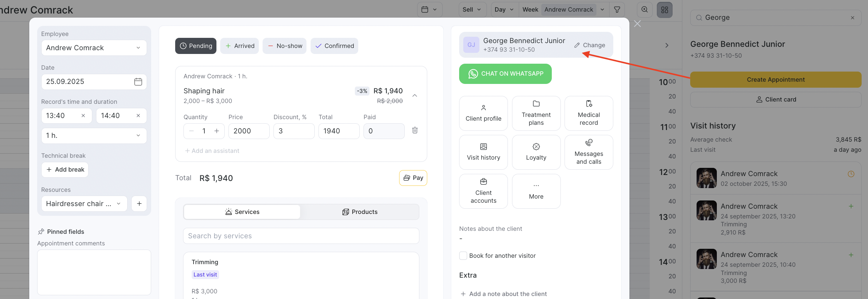Check Book for another visitor
The width and height of the screenshot is (868, 299).
tap(463, 256)
